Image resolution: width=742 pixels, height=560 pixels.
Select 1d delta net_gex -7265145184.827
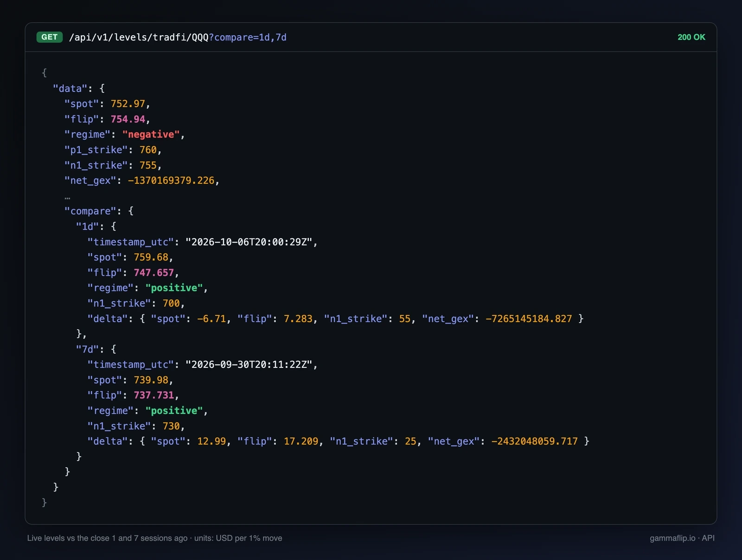click(529, 319)
